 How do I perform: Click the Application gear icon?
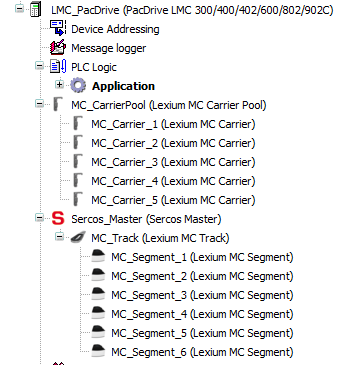pos(78,86)
